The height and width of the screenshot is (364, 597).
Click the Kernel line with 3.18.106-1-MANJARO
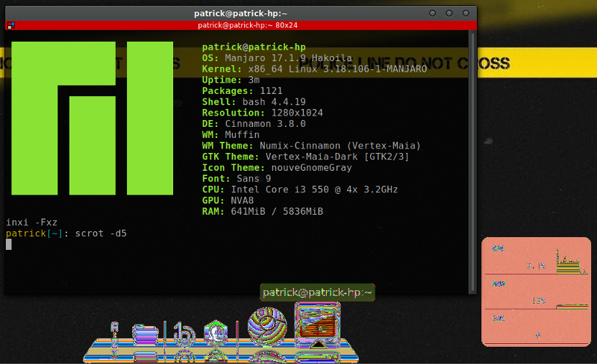[314, 69]
